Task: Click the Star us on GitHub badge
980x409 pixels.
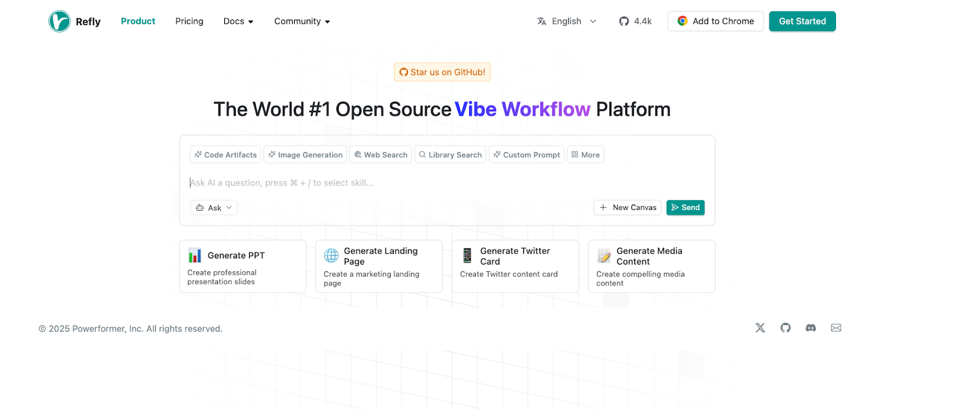Action: (442, 72)
